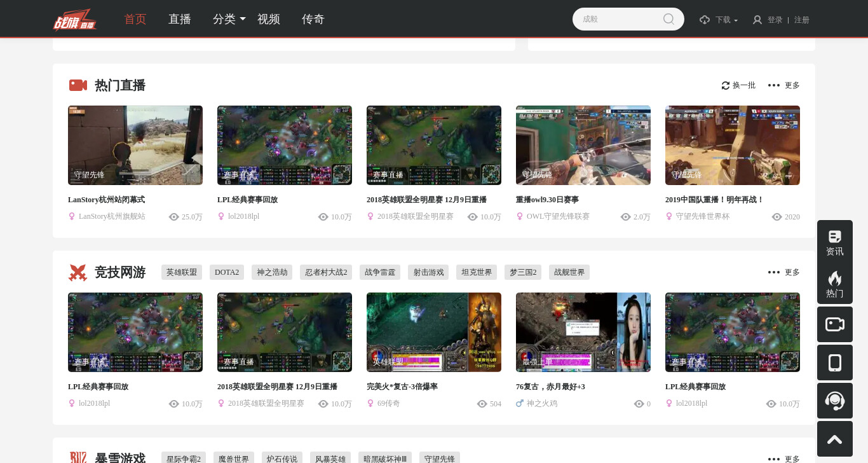
Task: Click the search input field
Action: tap(620, 19)
